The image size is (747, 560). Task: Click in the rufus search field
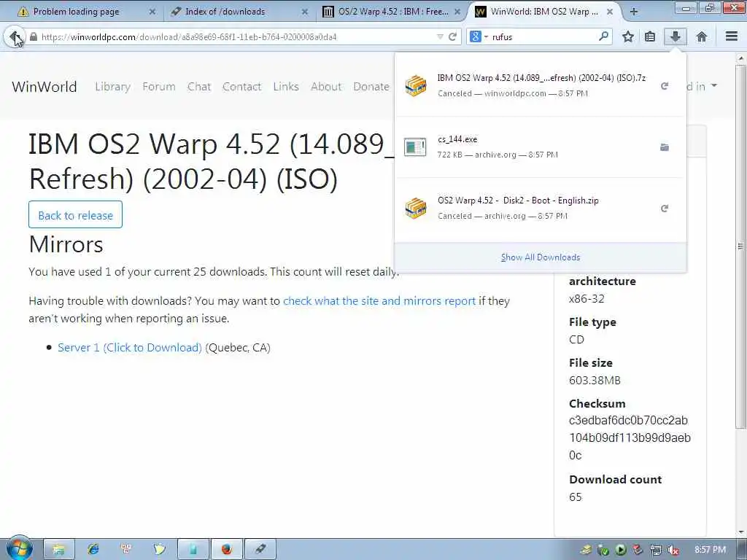tap(543, 36)
